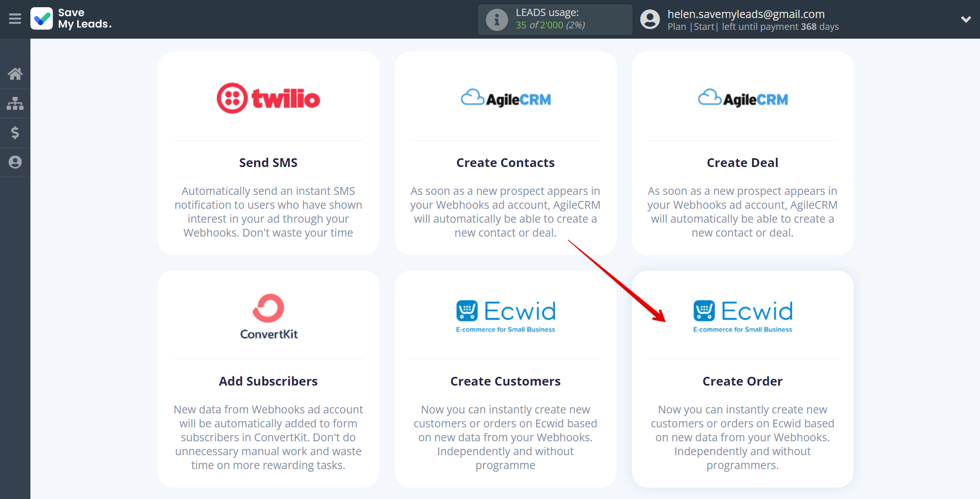Select the Add Subscribers title
This screenshot has height=499, width=980.
pyautogui.click(x=268, y=381)
